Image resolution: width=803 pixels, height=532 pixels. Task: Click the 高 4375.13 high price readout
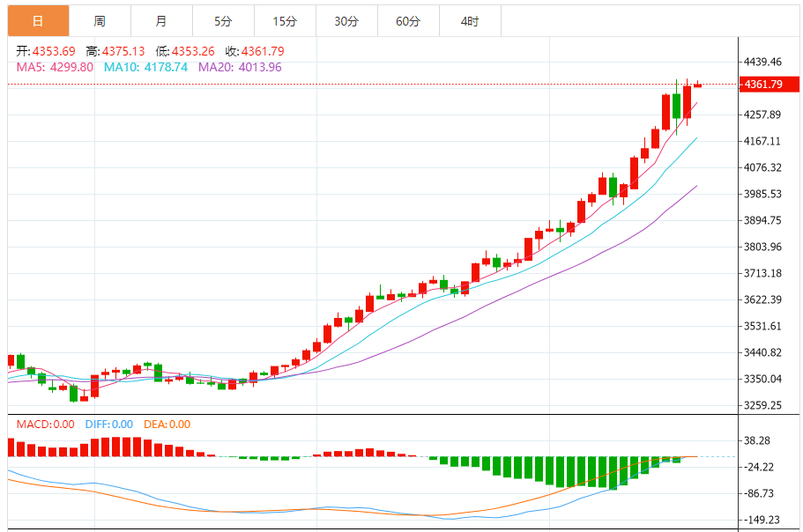pos(115,51)
